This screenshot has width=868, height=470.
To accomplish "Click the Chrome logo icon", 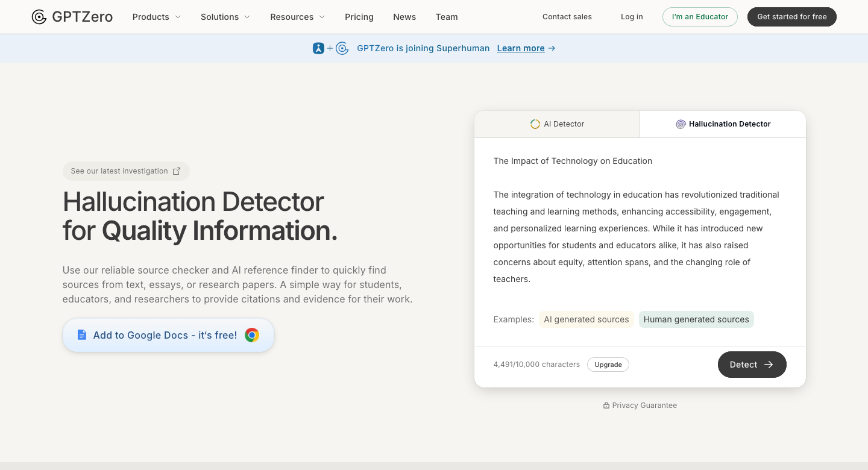I will click(x=252, y=335).
